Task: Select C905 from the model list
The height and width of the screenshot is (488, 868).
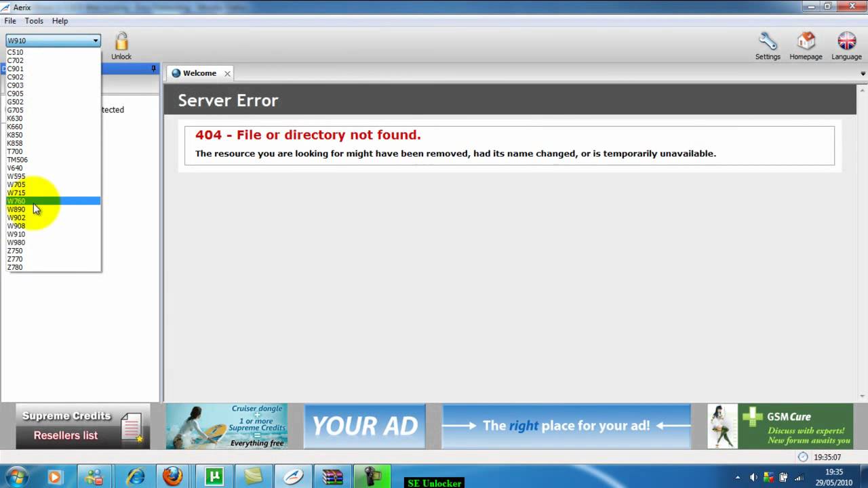Action: pos(54,94)
